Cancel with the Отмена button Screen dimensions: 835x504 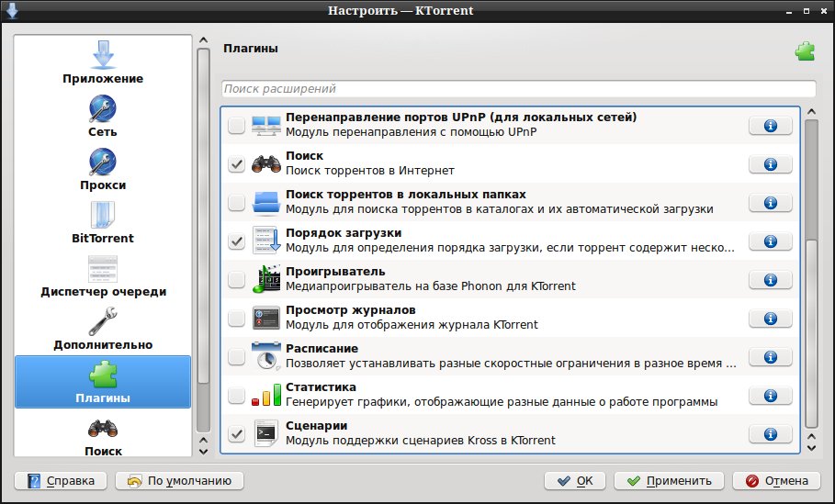click(x=777, y=480)
